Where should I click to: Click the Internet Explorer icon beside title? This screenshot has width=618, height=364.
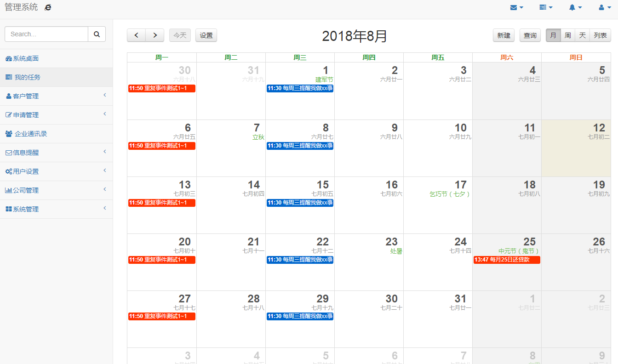coord(48,7)
